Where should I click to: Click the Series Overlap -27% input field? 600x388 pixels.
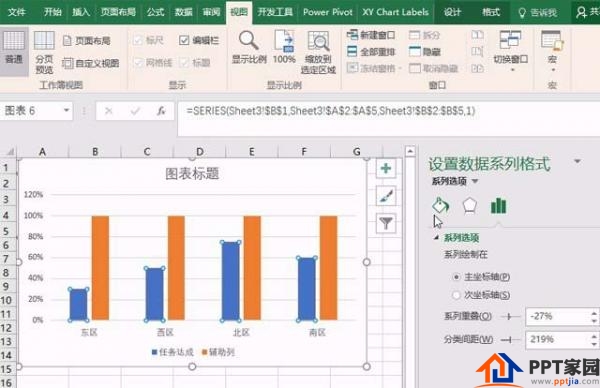pyautogui.click(x=558, y=316)
